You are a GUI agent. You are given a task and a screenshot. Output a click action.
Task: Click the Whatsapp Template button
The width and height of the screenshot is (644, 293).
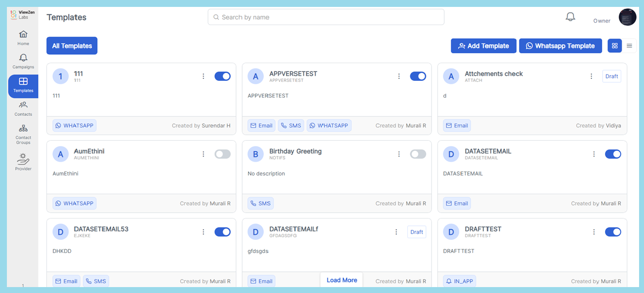(560, 46)
